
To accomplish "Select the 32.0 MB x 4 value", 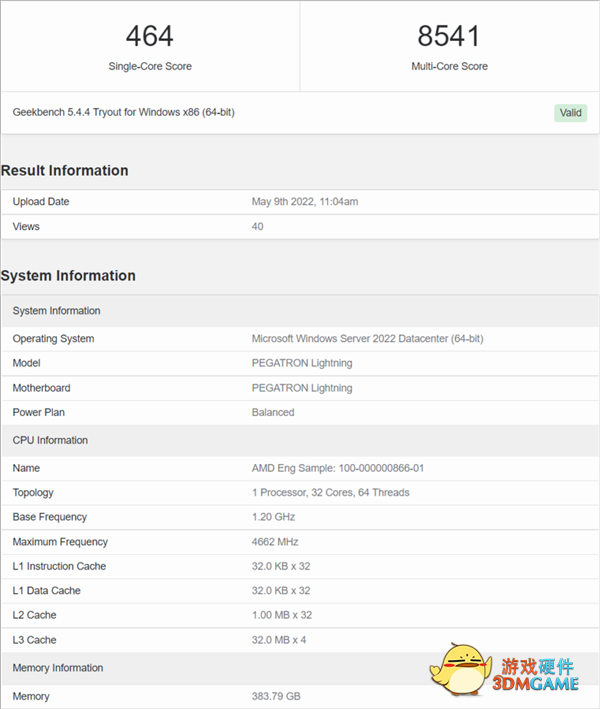I will point(279,640).
